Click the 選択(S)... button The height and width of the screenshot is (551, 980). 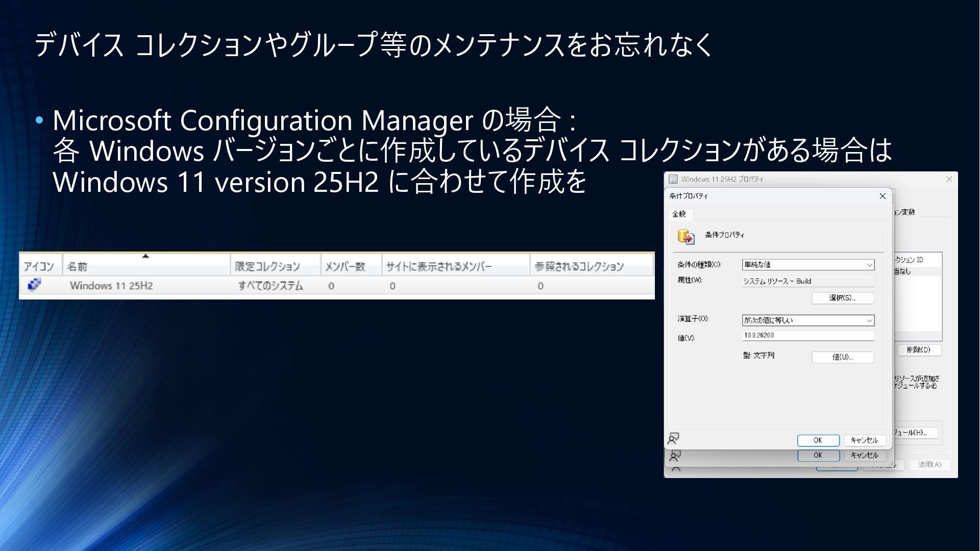pos(843,298)
